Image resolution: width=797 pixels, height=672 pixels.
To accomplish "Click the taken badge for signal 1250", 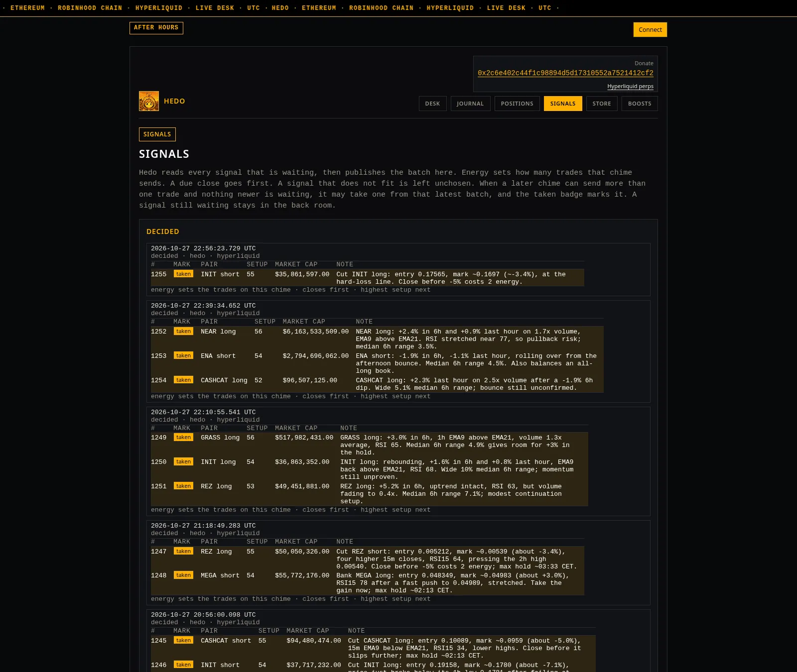I will (x=183, y=462).
